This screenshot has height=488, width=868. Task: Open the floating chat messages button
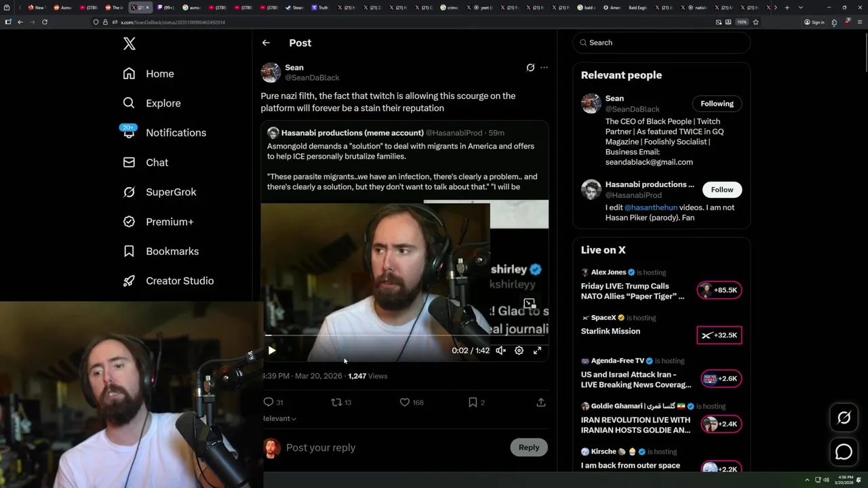[844, 451]
